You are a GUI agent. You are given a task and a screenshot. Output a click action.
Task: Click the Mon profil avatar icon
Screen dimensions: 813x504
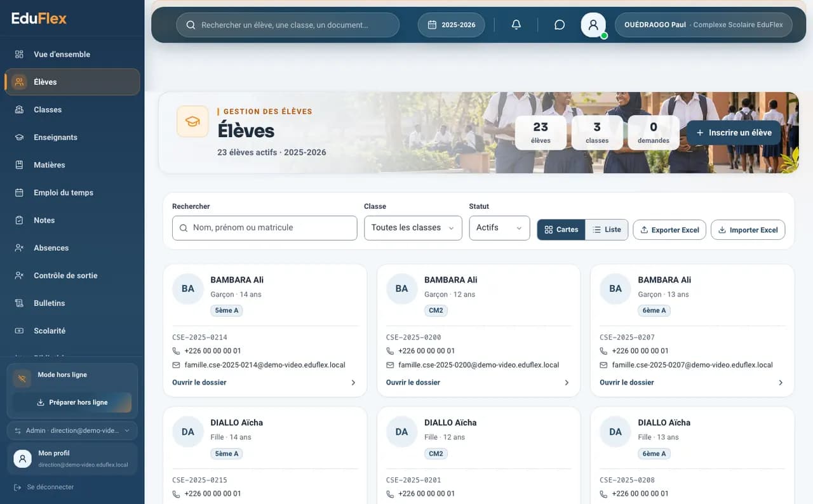tap(23, 458)
